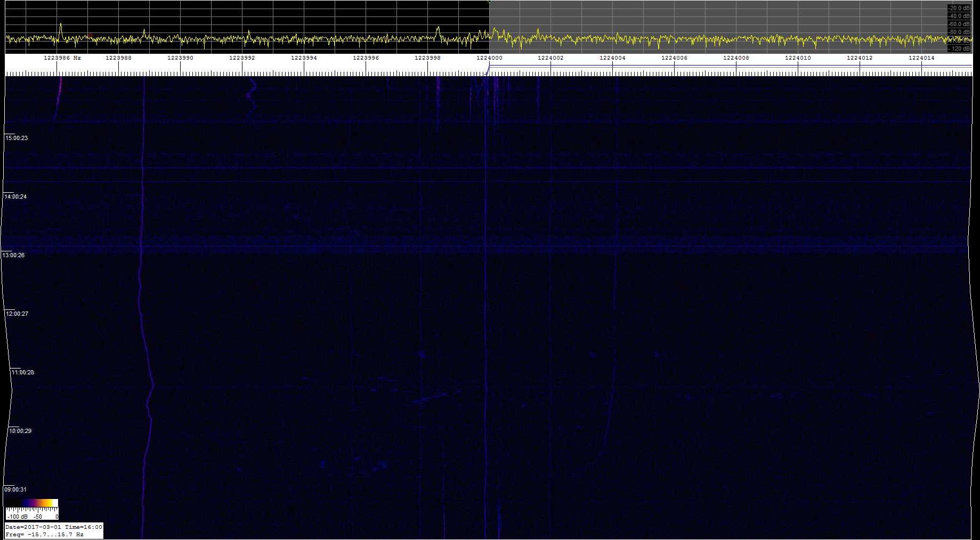Select the 12:00:27 waterfall time marker

click(x=17, y=314)
